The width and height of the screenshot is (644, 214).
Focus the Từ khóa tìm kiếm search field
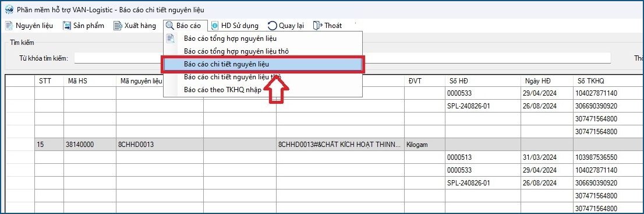click(342, 58)
